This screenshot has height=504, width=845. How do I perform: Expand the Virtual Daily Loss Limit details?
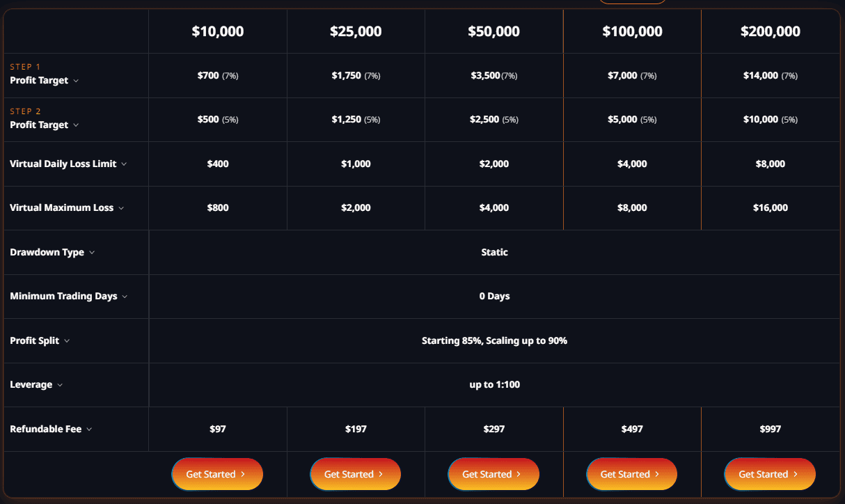point(124,164)
